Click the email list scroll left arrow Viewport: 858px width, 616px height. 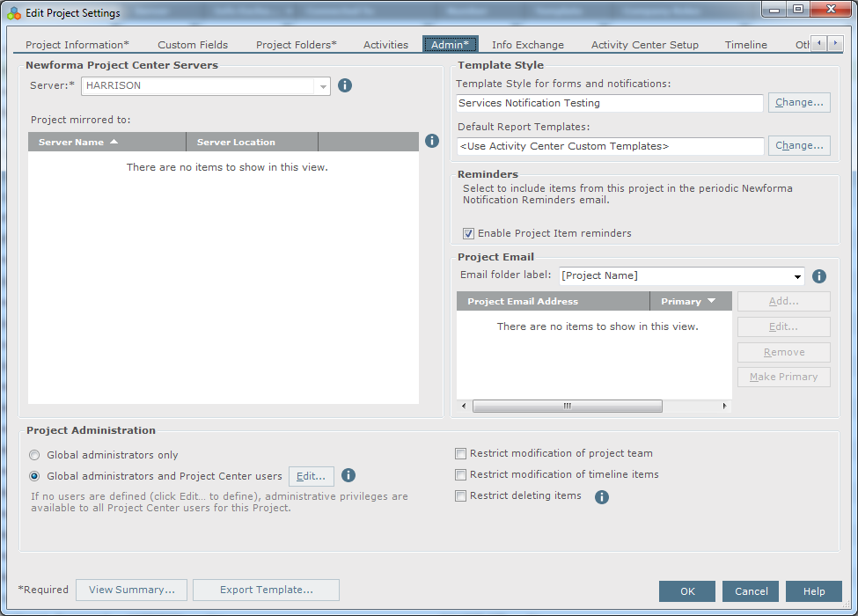click(464, 406)
